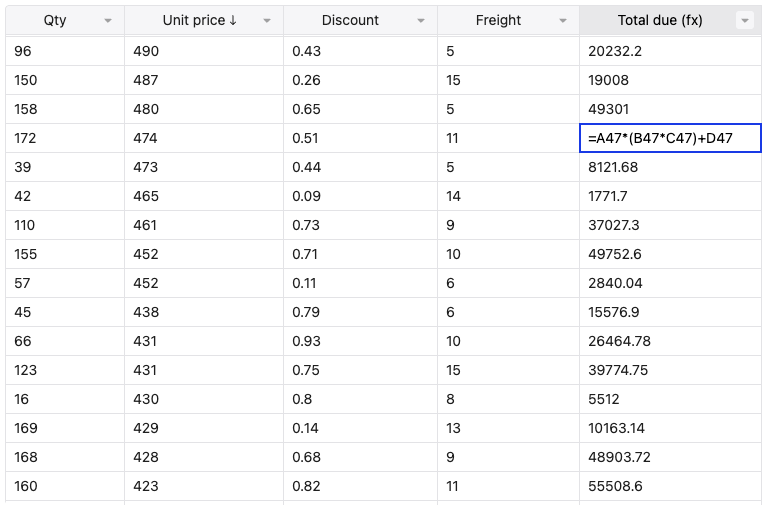The image size is (778, 516).
Task: Select the cell with total 49752.6
Action: pos(670,254)
